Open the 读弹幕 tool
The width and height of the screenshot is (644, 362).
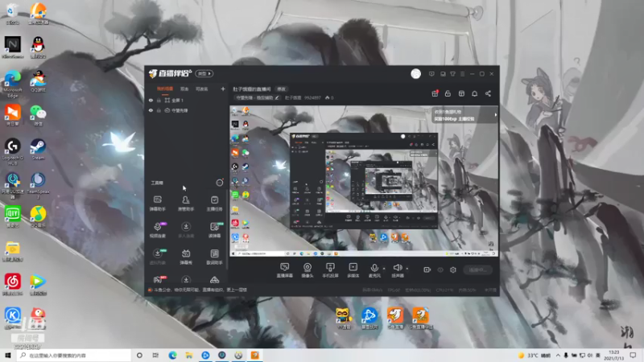214,230
